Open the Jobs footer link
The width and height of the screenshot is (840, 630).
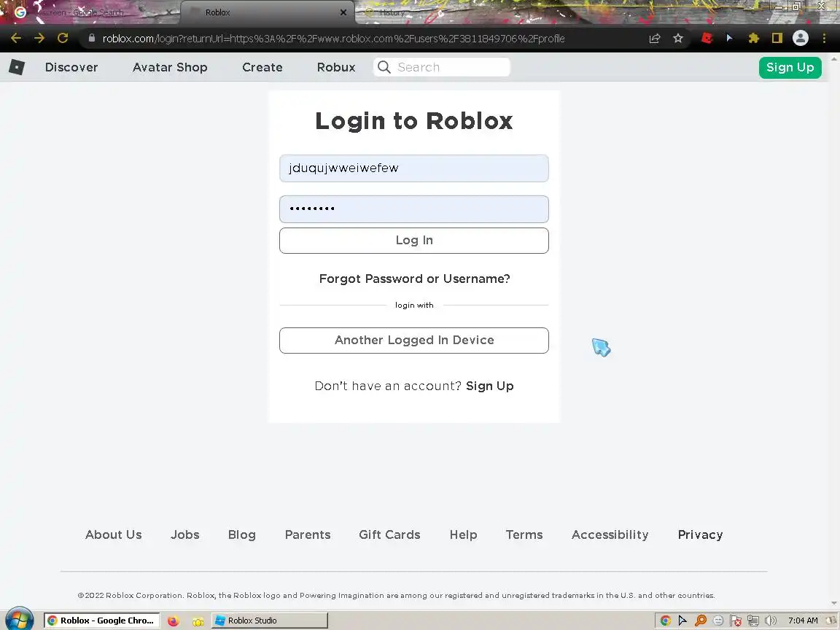(184, 534)
